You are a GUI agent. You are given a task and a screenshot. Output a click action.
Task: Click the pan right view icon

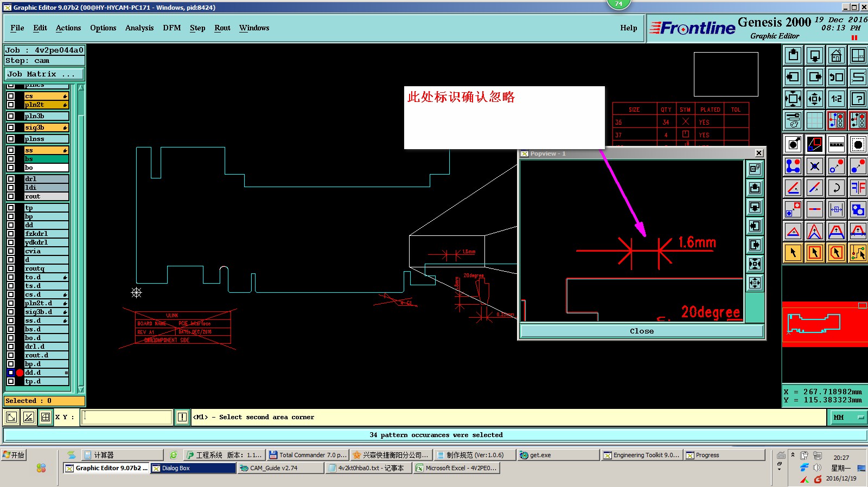click(815, 77)
